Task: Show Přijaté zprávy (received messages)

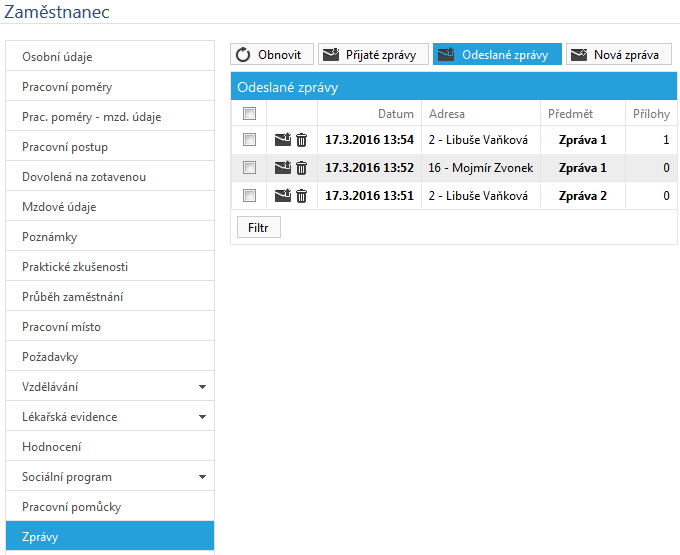Action: (373, 55)
